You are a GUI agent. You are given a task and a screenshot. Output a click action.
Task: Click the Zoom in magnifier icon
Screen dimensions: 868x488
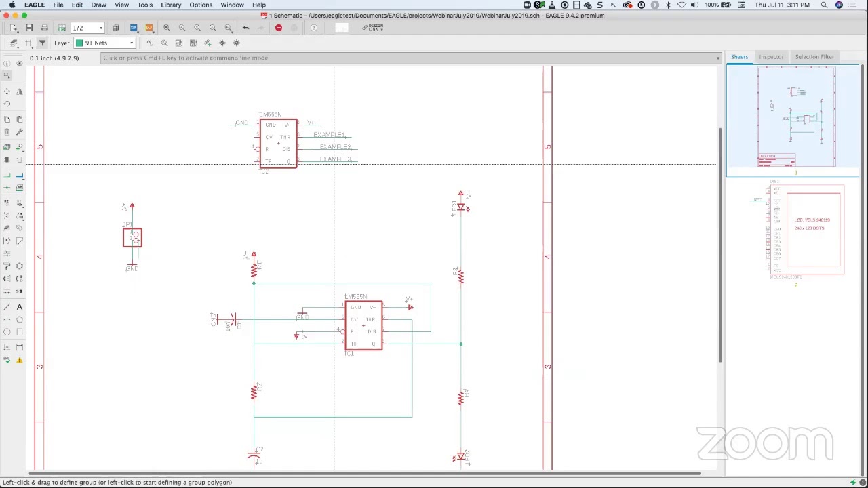tap(182, 28)
